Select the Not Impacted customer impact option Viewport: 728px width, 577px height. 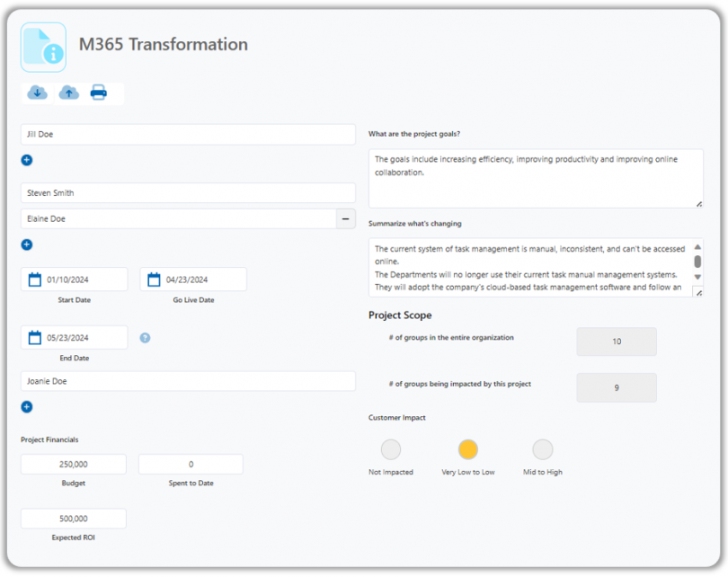tap(391, 449)
